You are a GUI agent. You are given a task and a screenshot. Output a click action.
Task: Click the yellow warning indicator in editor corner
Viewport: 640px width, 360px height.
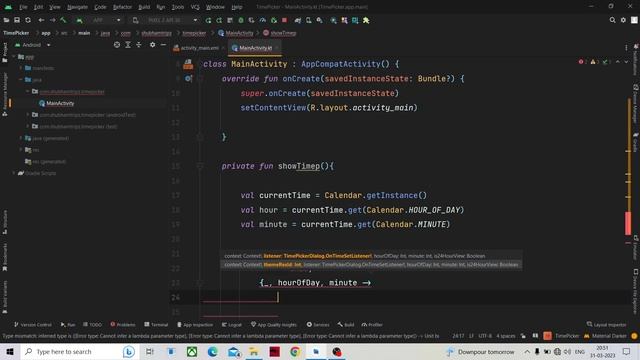(593, 62)
